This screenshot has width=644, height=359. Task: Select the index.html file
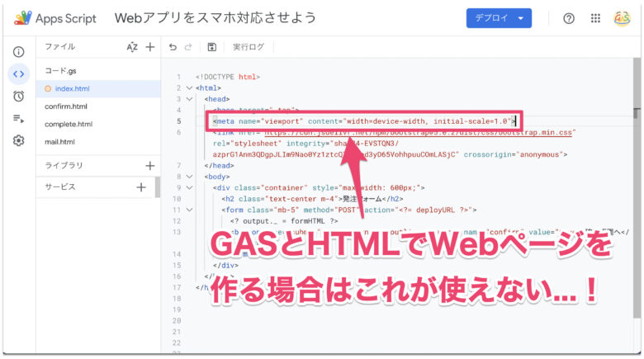97,89
